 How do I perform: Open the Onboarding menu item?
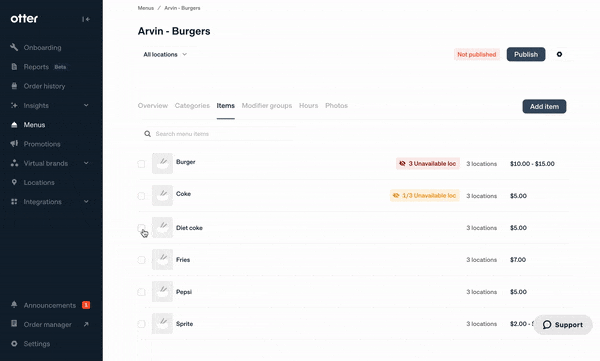click(x=42, y=47)
